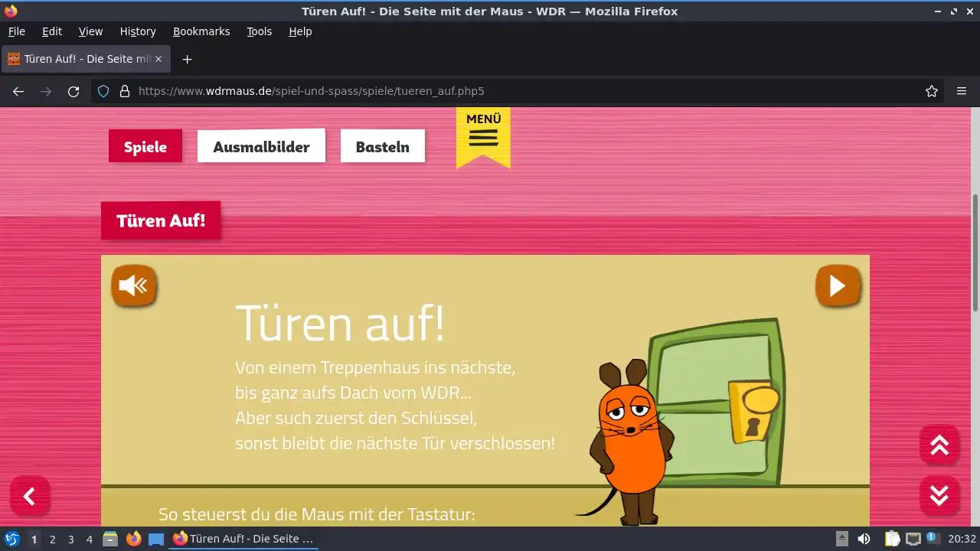Open the Edit menu
The image size is (980, 551).
click(x=52, y=31)
